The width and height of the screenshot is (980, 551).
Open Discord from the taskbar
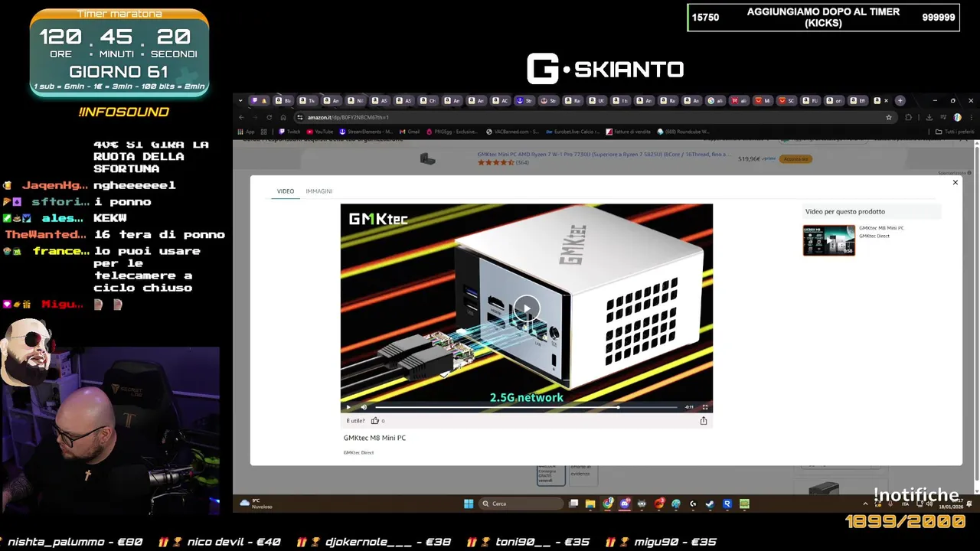625,504
